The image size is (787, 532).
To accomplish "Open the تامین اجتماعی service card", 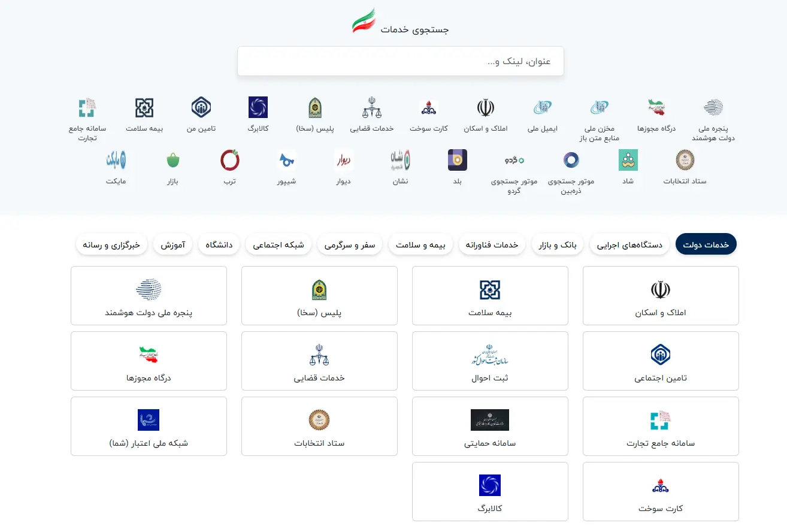I will (x=661, y=361).
